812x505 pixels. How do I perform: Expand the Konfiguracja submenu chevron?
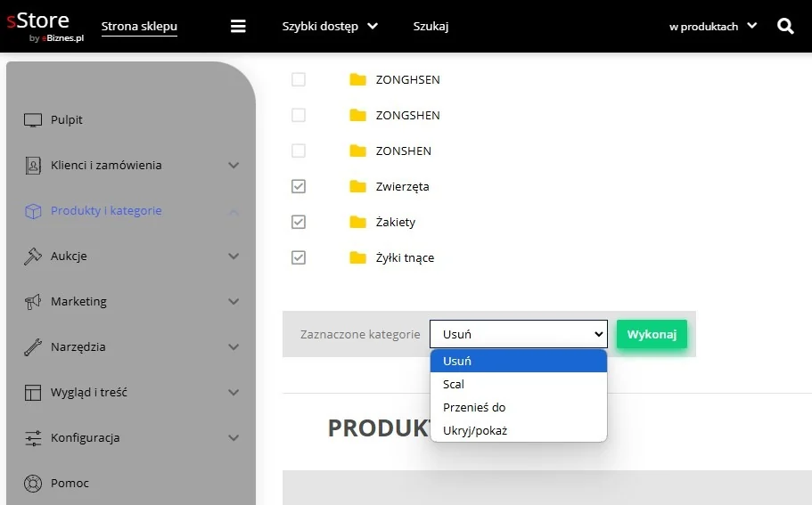234,437
